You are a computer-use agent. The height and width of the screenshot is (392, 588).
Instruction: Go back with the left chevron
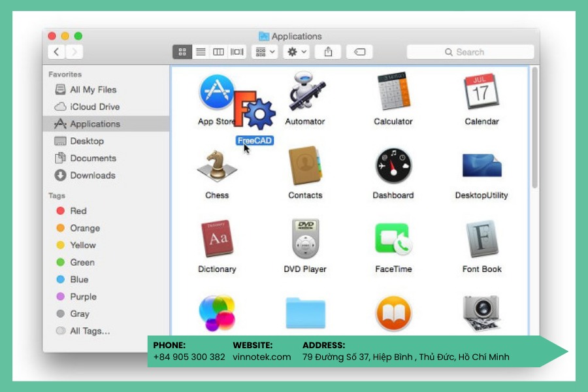tap(57, 52)
